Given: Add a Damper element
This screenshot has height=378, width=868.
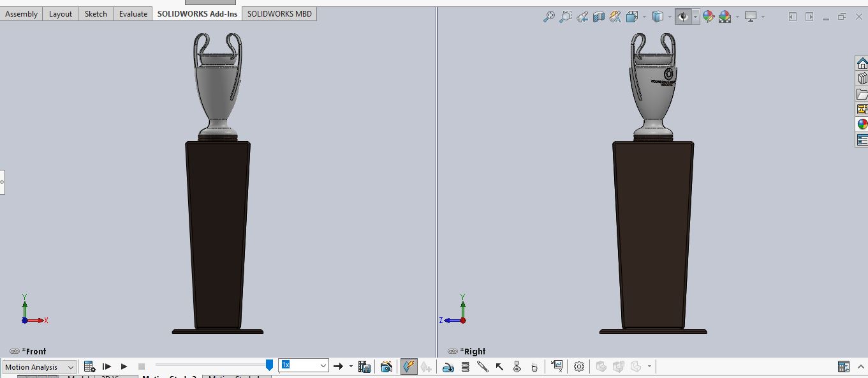Looking at the screenshot, I should click(x=482, y=367).
